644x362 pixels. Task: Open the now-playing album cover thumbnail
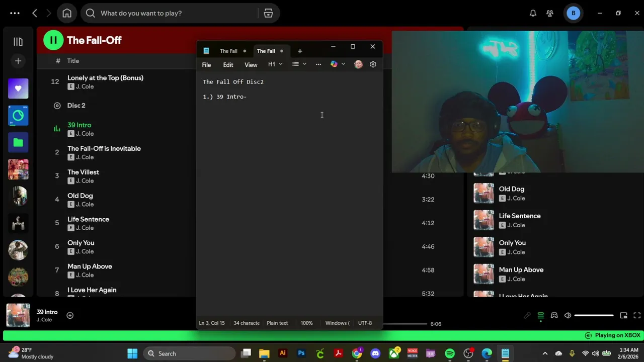pos(18,316)
